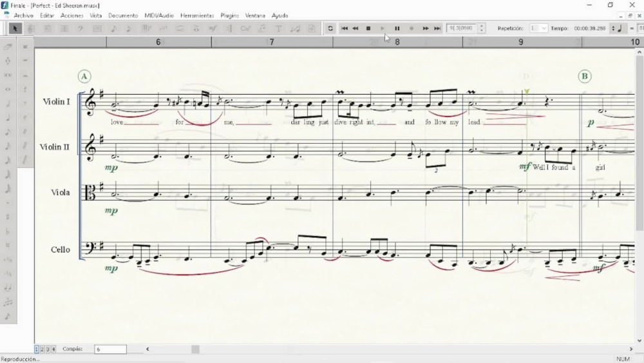Open the Herramientas menu
Viewport: 644px width, 363px height.
click(197, 15)
